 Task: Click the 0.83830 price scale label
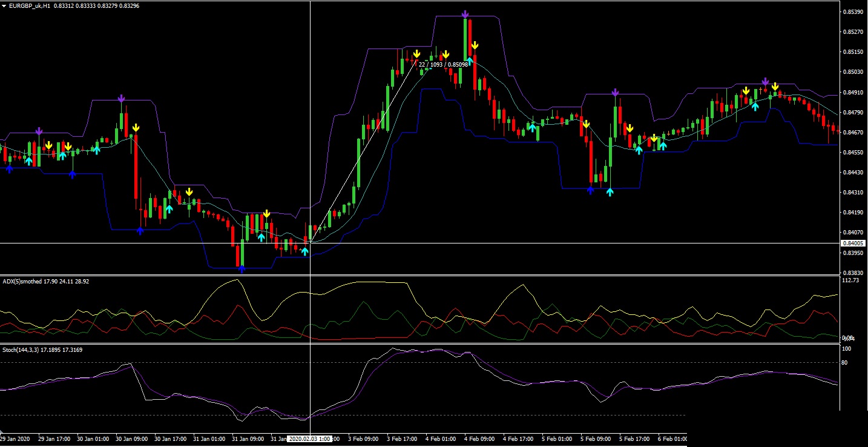coord(853,273)
